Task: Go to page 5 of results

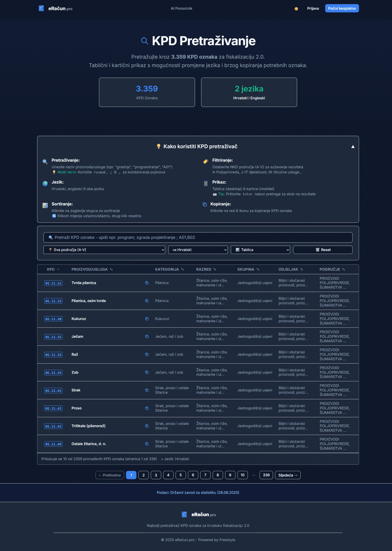Action: tap(181, 475)
